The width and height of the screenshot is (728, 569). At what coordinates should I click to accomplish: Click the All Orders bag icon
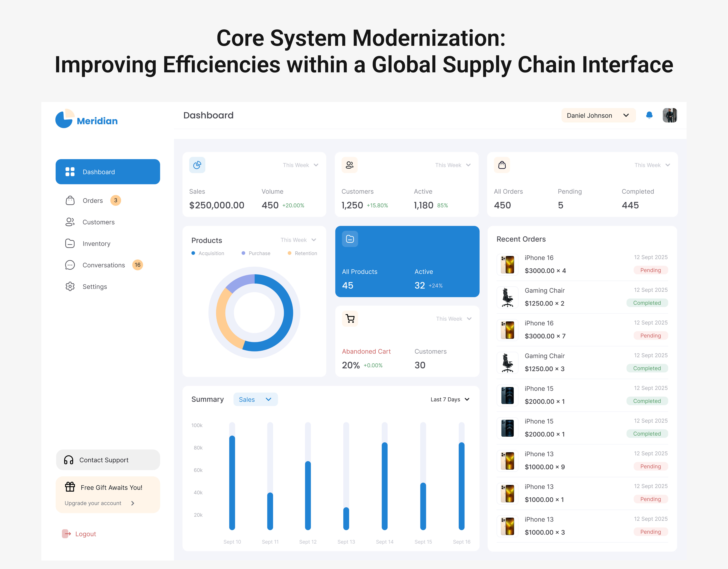(502, 165)
